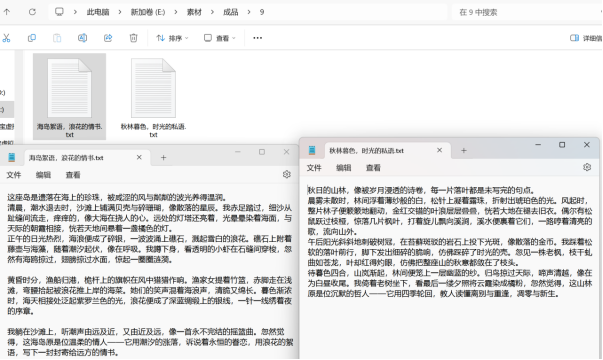Minimize the 秋林暮色 Notepad window
Viewport: 603px width, 360px height.
[x=538, y=145]
